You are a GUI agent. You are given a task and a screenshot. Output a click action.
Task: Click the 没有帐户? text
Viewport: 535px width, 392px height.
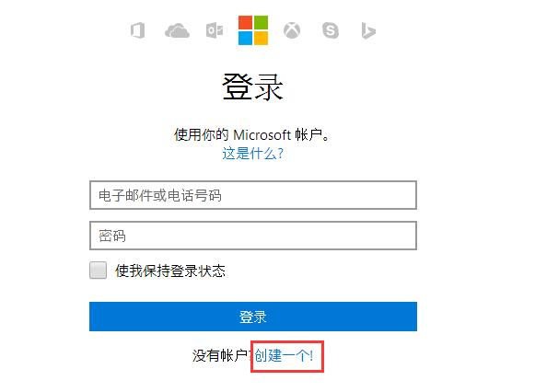pos(223,356)
